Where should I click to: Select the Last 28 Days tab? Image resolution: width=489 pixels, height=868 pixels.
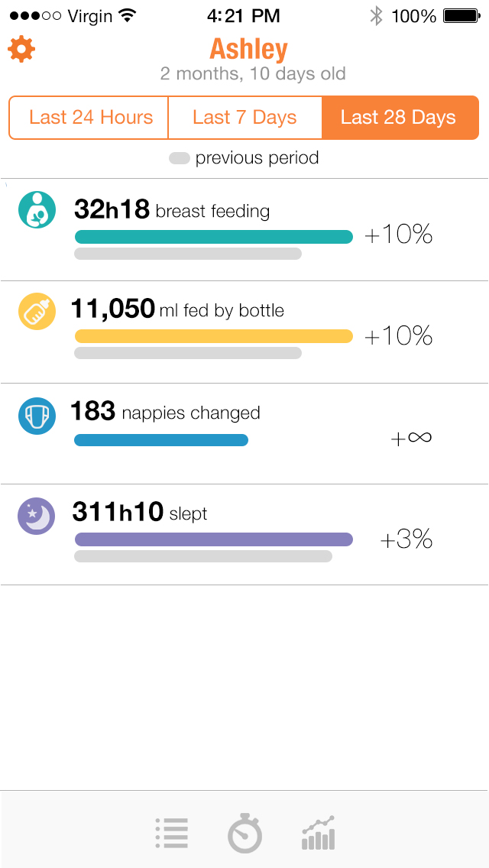click(399, 118)
